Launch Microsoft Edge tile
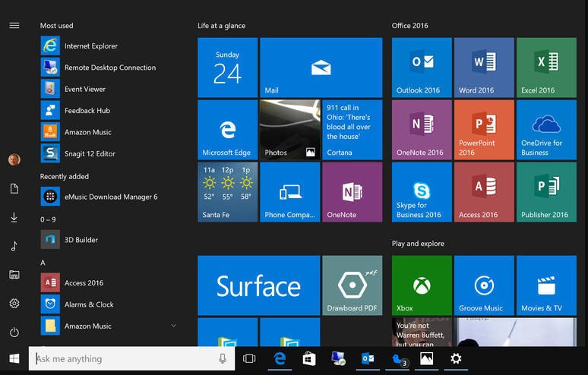Image resolution: width=588 pixels, height=375 pixels. click(x=228, y=130)
